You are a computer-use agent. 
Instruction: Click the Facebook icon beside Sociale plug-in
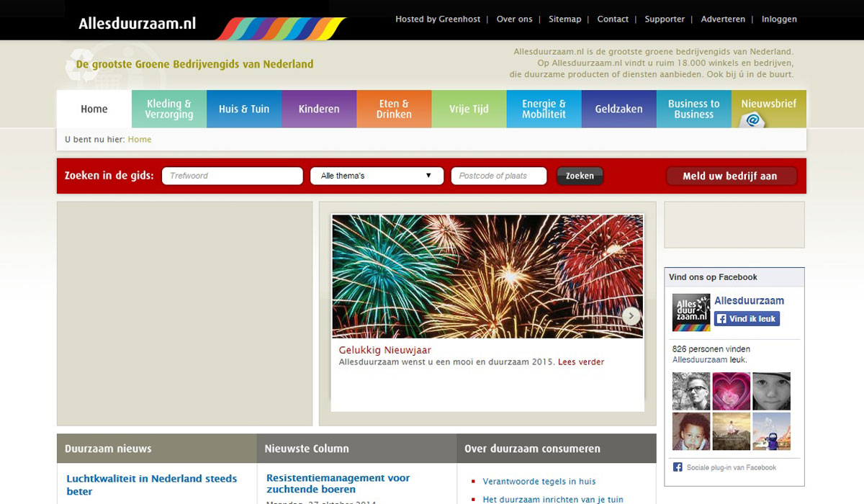pos(678,467)
